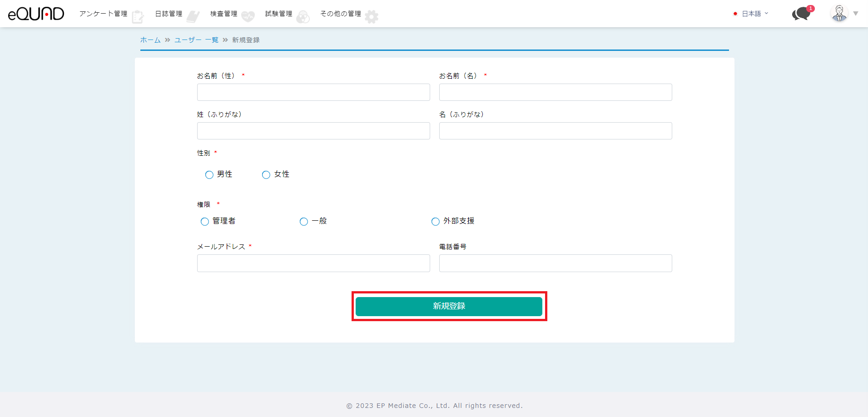Open the 検査管理 menu
Screen dimensions: 868x417
coord(223,14)
